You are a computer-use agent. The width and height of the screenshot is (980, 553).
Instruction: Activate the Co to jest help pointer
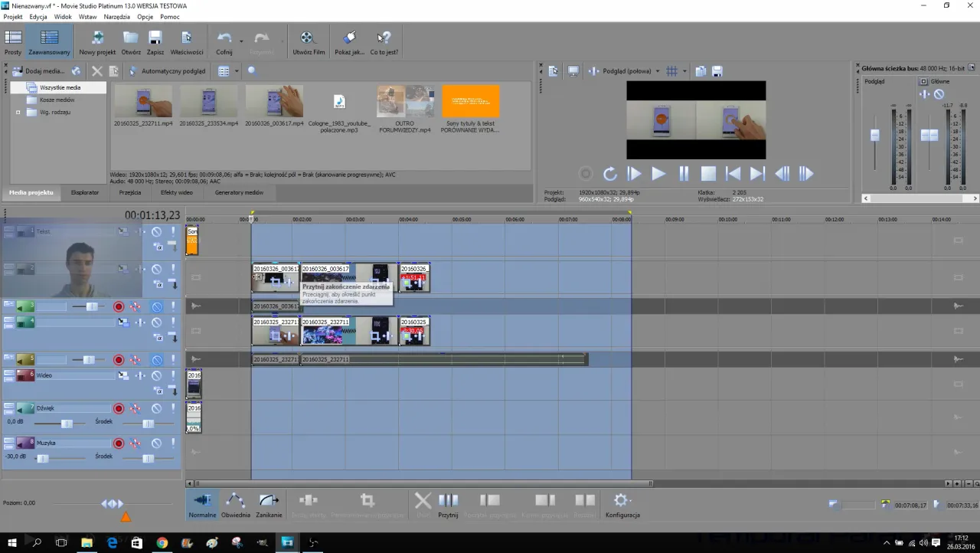pos(384,43)
